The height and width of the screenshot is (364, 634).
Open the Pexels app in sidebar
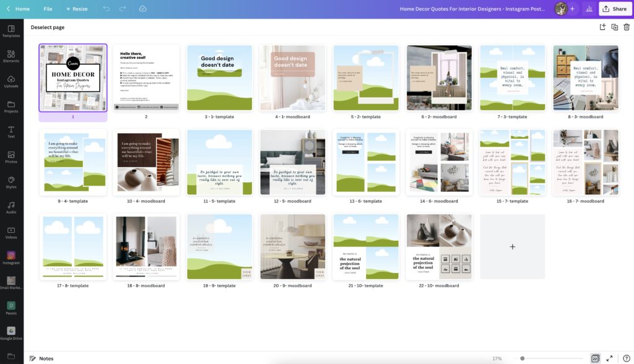[11, 308]
